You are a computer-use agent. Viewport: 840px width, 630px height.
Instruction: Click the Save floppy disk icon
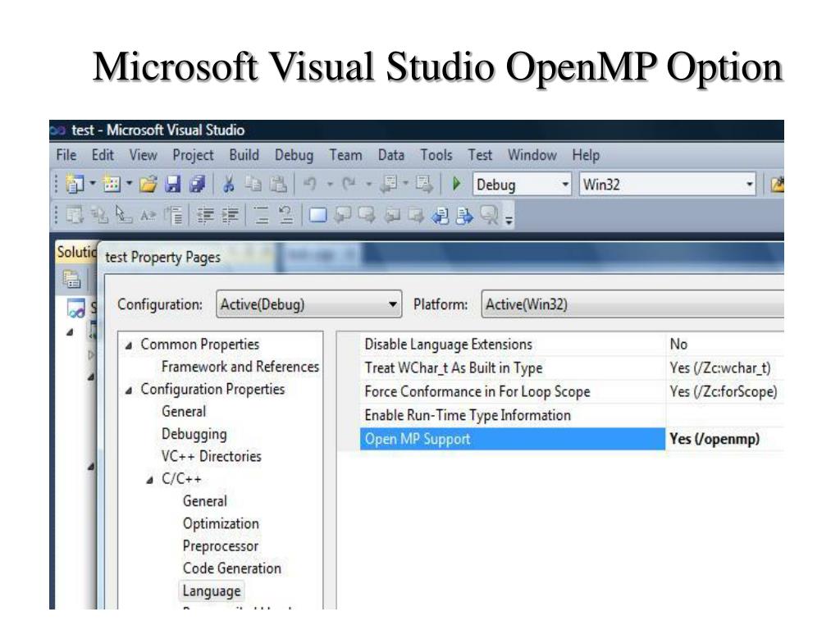[172, 185]
